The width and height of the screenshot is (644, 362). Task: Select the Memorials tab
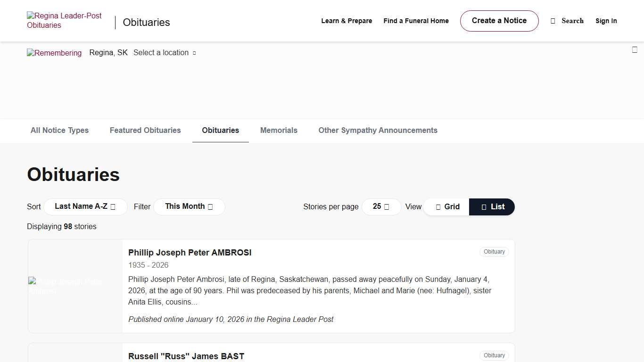(279, 131)
